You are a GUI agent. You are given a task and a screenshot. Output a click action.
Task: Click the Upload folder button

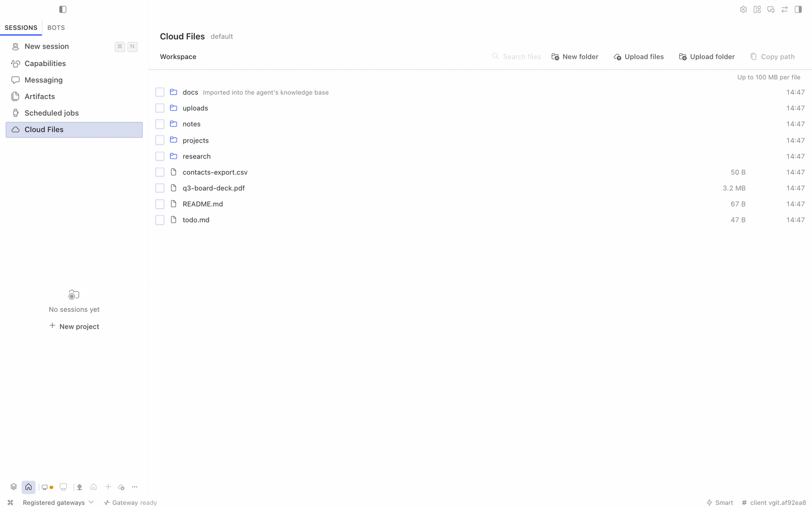[x=706, y=56]
